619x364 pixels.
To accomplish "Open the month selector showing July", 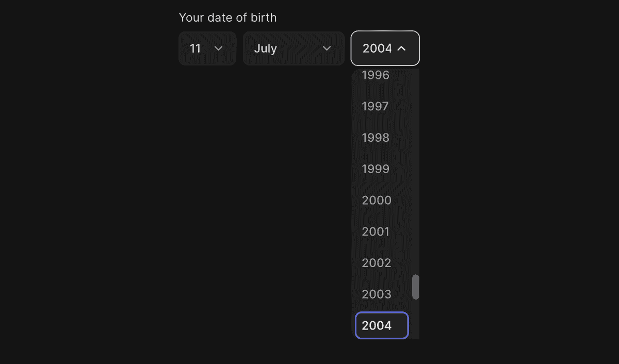I will click(x=293, y=48).
